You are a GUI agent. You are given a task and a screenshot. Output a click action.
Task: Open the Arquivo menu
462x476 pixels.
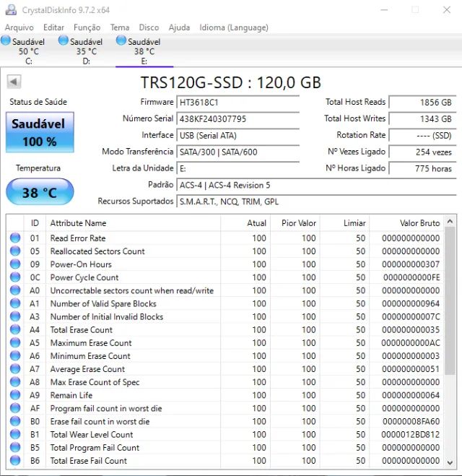point(19,27)
